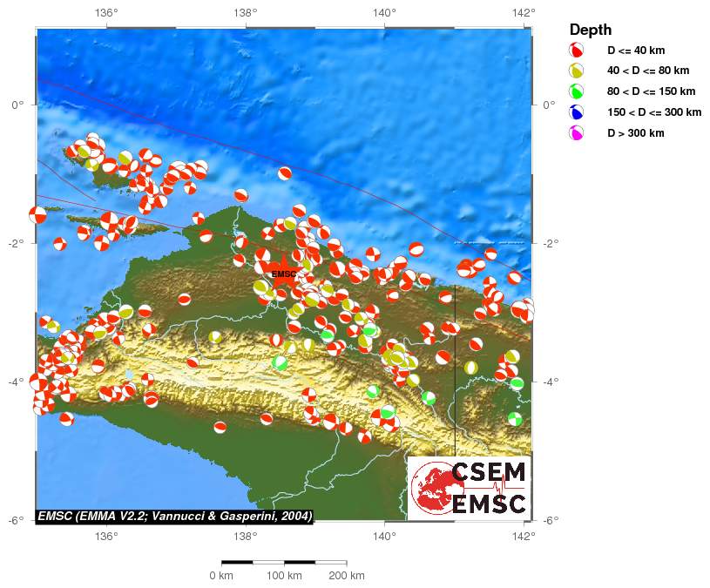Select the "D > 300 km" legend label
The width and height of the screenshot is (710, 588).
[x=636, y=133]
